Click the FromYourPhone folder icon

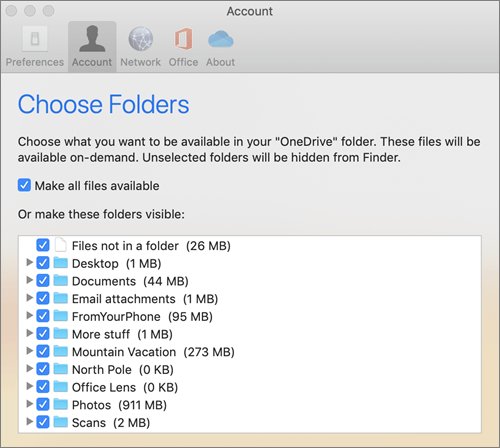coord(60,316)
